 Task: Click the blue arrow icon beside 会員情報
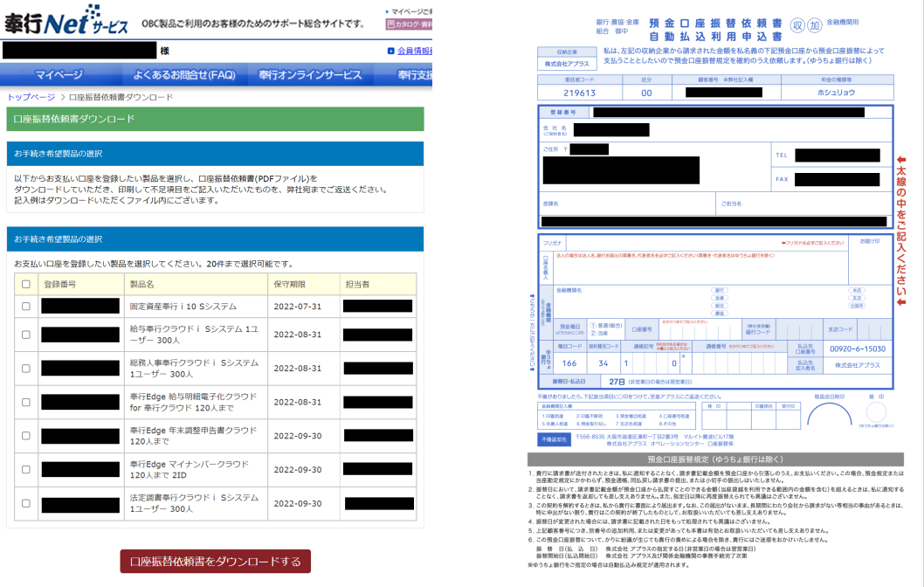(390, 52)
